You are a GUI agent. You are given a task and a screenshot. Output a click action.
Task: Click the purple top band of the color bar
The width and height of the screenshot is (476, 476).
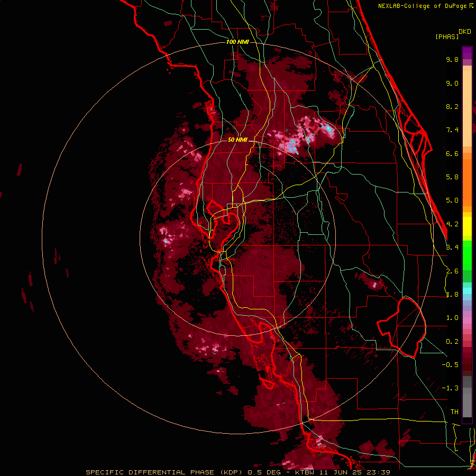point(467,53)
